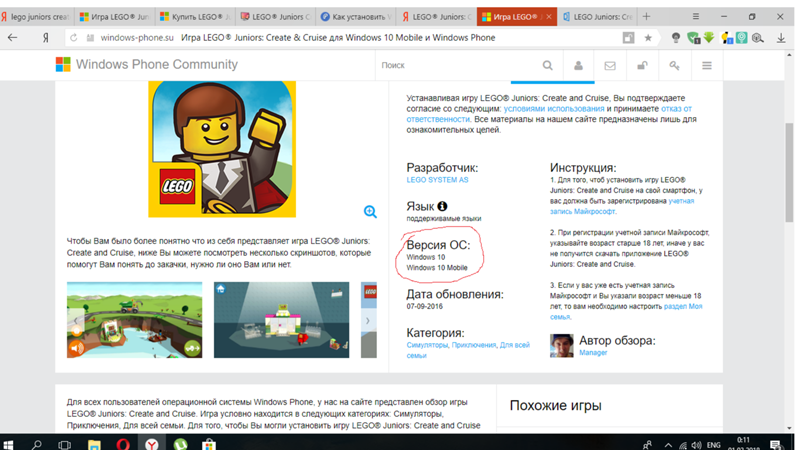Open Microsoft Store from taskbar
The image size is (800, 450).
(x=209, y=444)
